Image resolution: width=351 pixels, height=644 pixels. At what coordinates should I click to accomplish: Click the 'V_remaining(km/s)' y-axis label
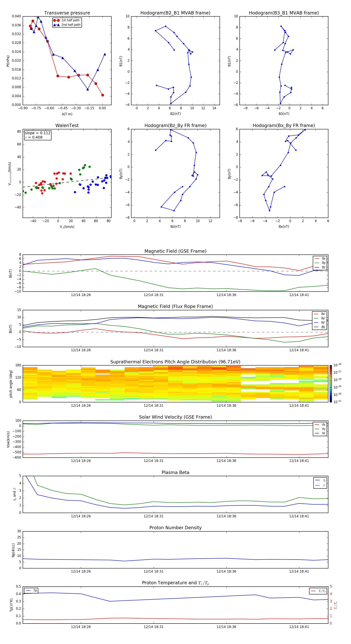10,173
